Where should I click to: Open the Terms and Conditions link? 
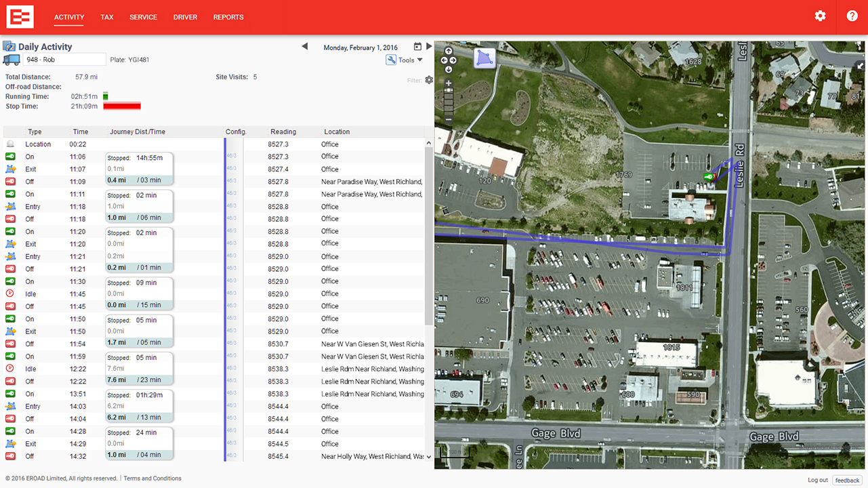click(152, 479)
